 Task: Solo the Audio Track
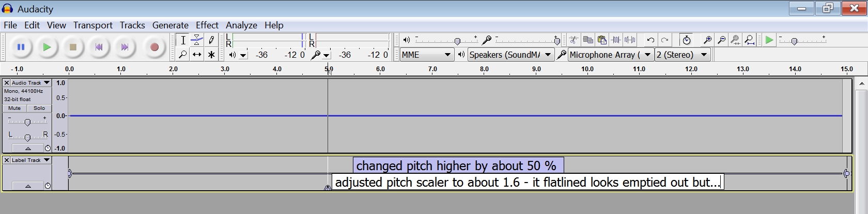click(39, 108)
